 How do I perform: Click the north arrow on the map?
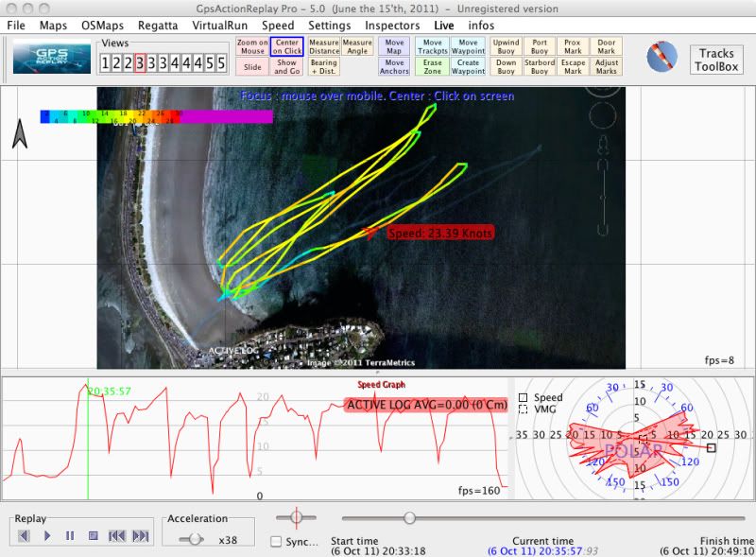point(20,133)
